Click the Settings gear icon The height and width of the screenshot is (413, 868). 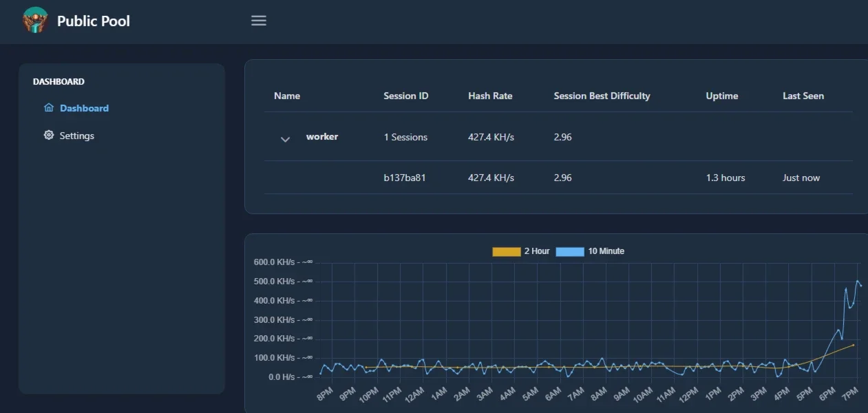point(49,136)
